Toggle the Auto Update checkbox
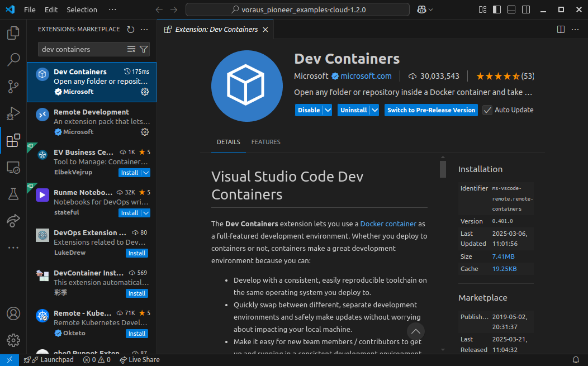Screen dimensions: 588x366 click(487, 110)
